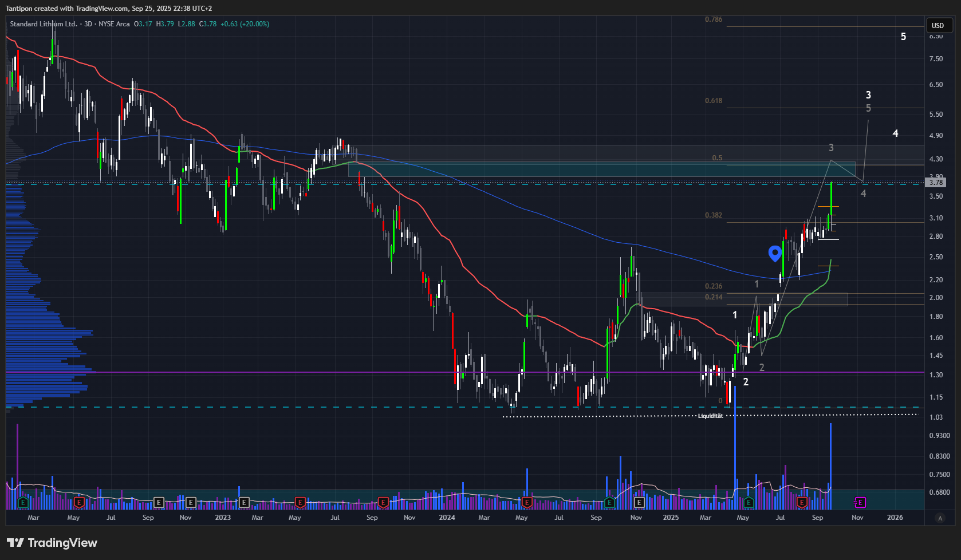Click the 0.618 Fibonacci level label
This screenshot has width=961, height=560.
click(x=714, y=101)
